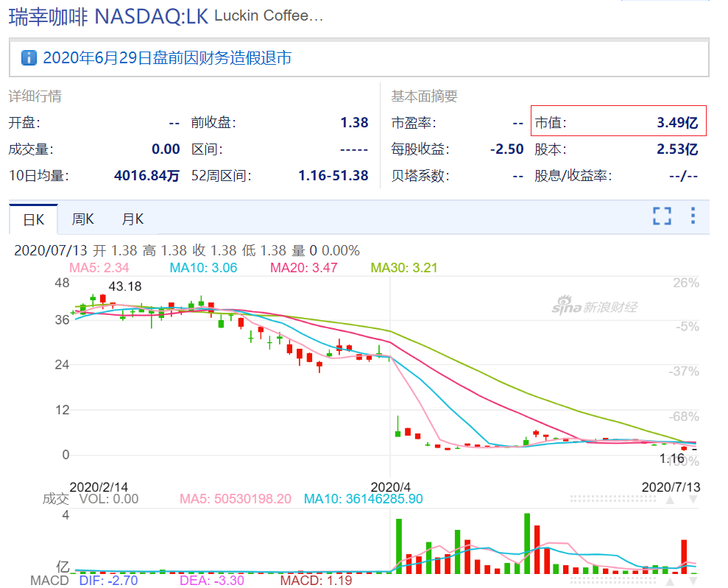Click the volume MA5: 50530198.20 legend
The height and width of the screenshot is (588, 728).
coord(236,499)
